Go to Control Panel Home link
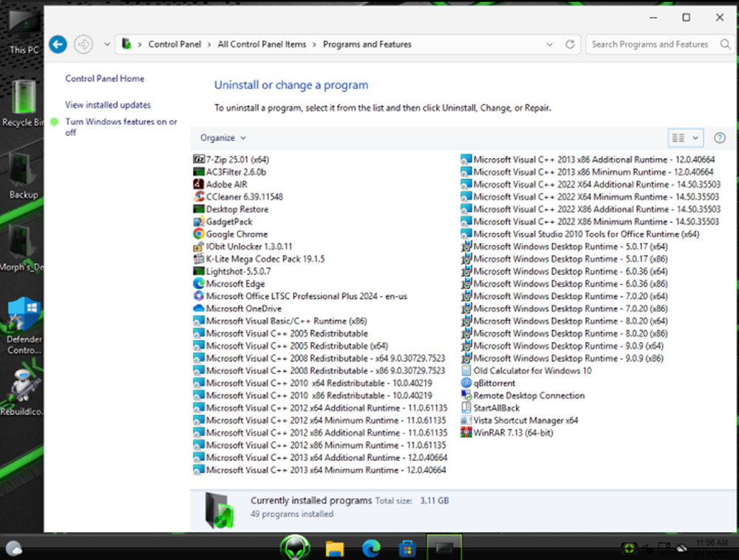The height and width of the screenshot is (560, 739). (105, 78)
